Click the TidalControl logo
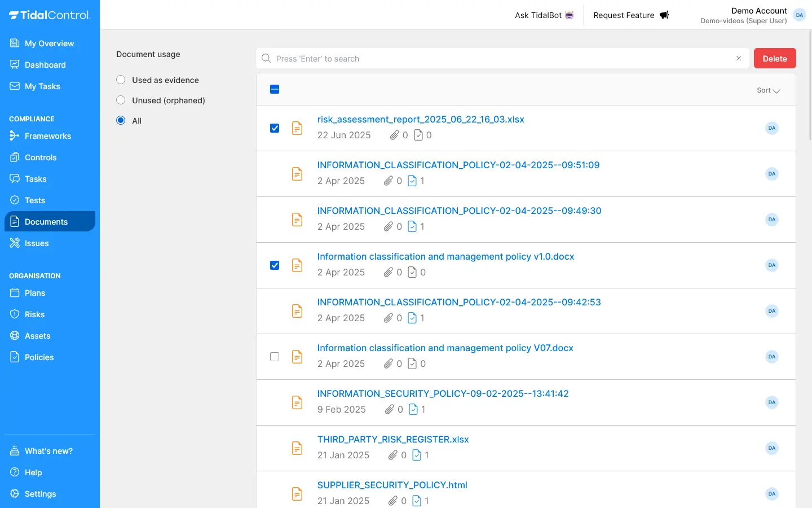This screenshot has width=812, height=508. pyautogui.click(x=50, y=15)
